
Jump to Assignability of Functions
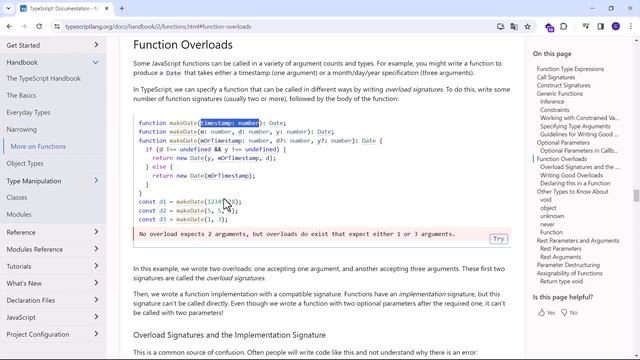569,273
